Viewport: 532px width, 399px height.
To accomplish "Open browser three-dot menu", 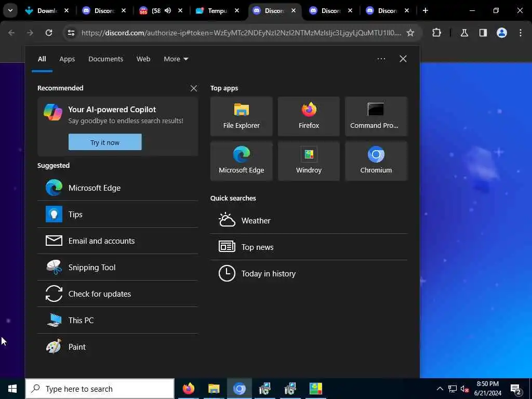I will coord(521,33).
